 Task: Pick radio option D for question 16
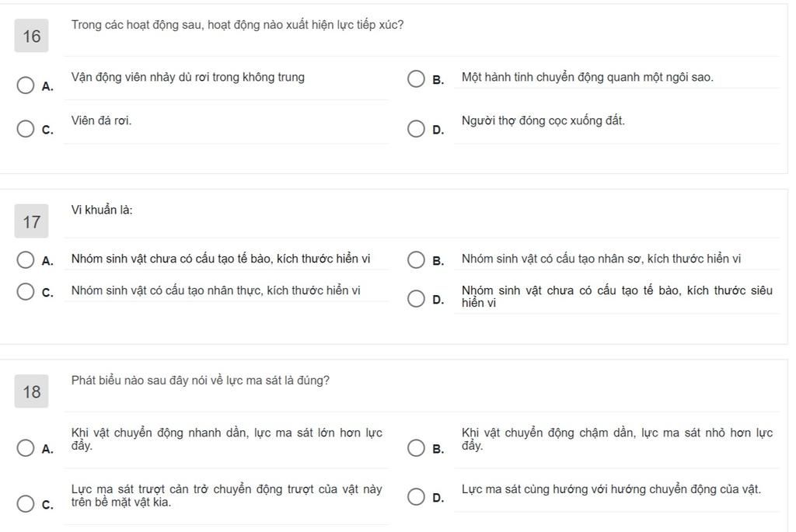coord(417,129)
